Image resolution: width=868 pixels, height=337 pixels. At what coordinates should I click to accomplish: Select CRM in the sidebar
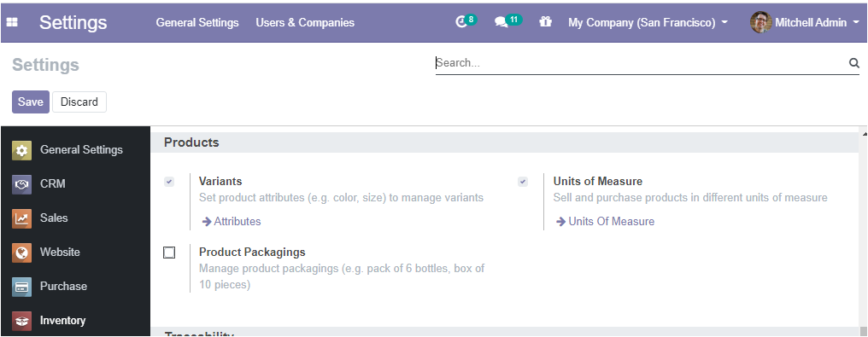click(x=53, y=184)
